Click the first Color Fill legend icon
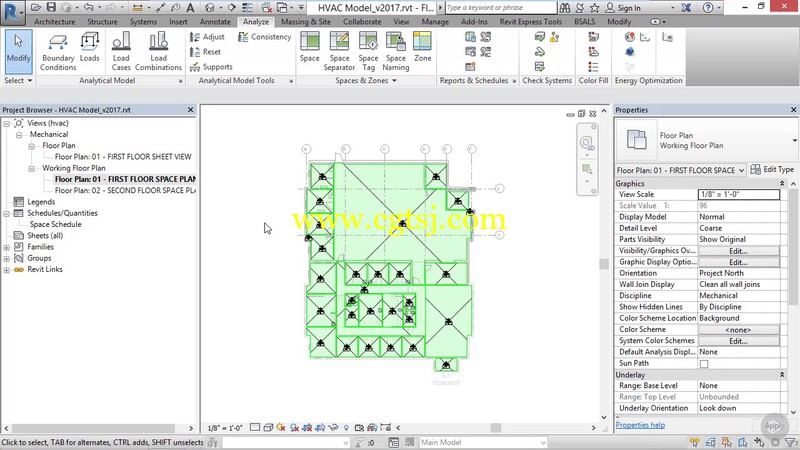 [593, 37]
